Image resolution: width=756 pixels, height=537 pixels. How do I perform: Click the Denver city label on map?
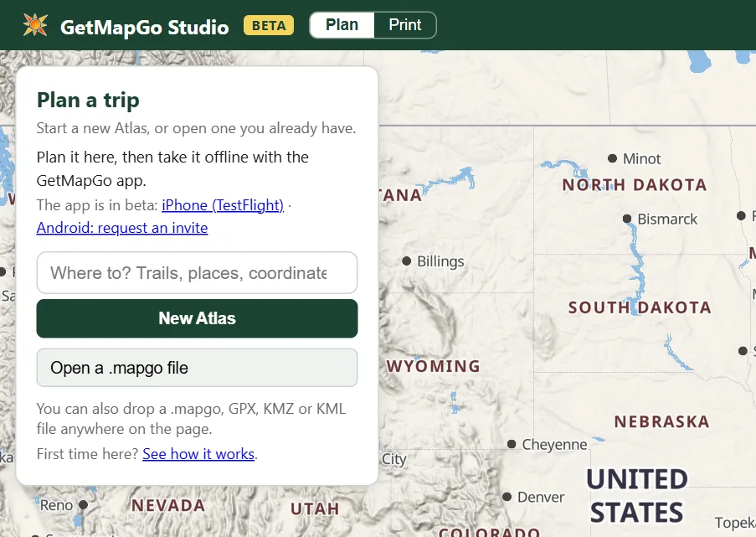pyautogui.click(x=541, y=497)
